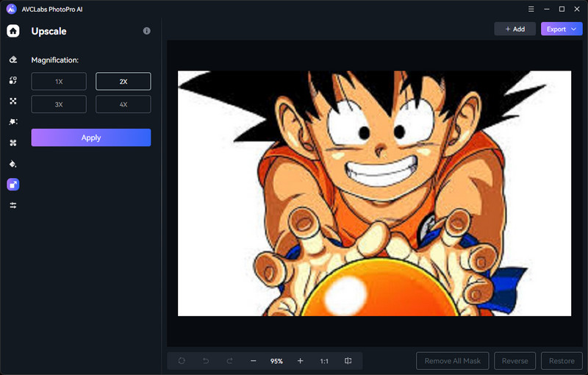
Task: Zoom in with the plus button
Action: click(301, 361)
